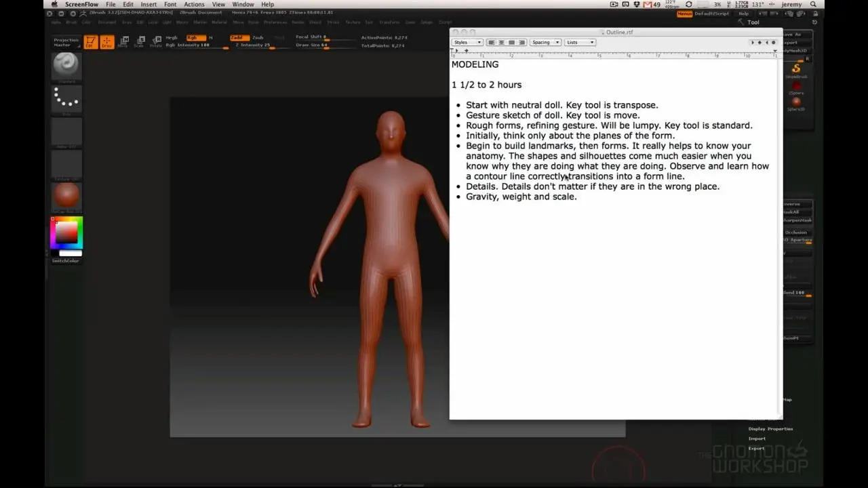The height and width of the screenshot is (488, 868).
Task: Open the Gmail notifier icon
Action: coord(652,4)
